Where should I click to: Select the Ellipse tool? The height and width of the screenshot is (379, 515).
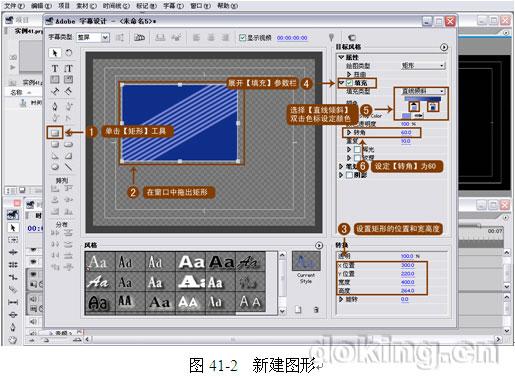pos(55,167)
